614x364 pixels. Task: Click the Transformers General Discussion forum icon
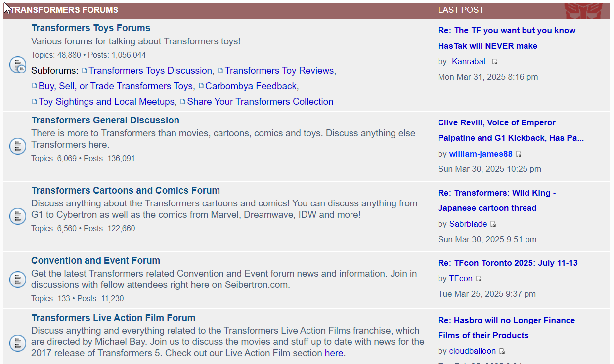click(18, 146)
